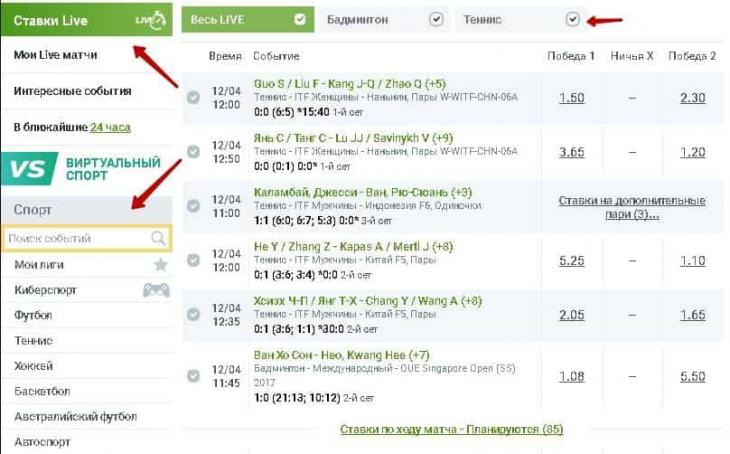Click the circle icon on the Guo S / Liu F row

tap(193, 97)
